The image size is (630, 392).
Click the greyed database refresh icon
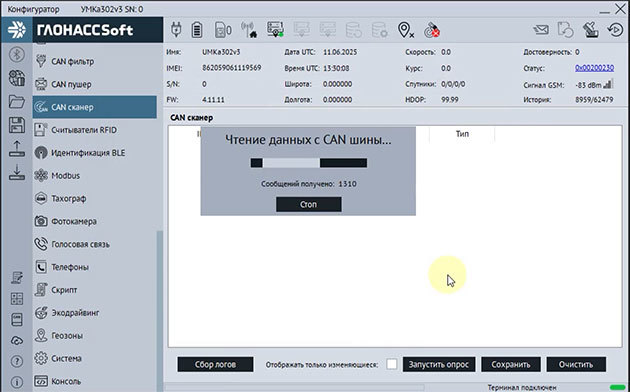354,30
